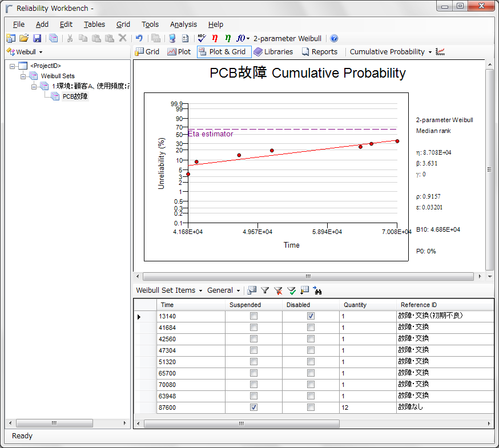Image resolution: width=499 pixels, height=448 pixels.
Task: Click the plot area horizontal scrollbar thumb
Action: pyautogui.click(x=308, y=276)
